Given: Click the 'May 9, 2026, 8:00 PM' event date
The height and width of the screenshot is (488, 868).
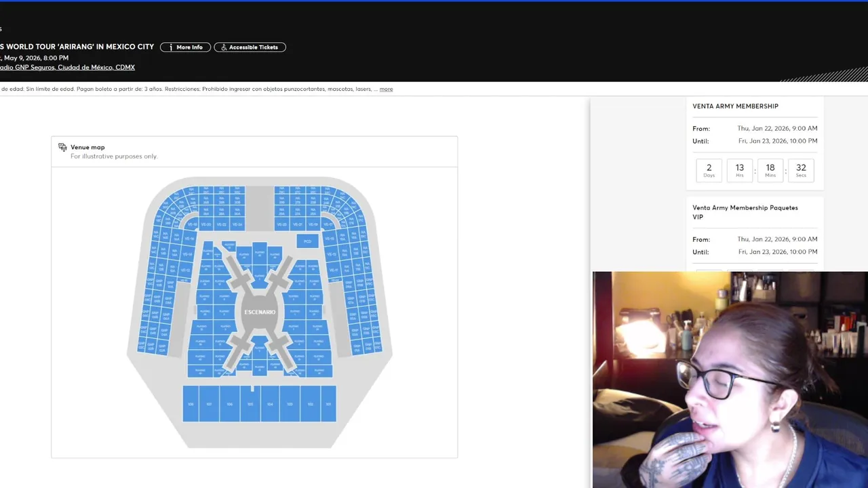Looking at the screenshot, I should point(36,58).
